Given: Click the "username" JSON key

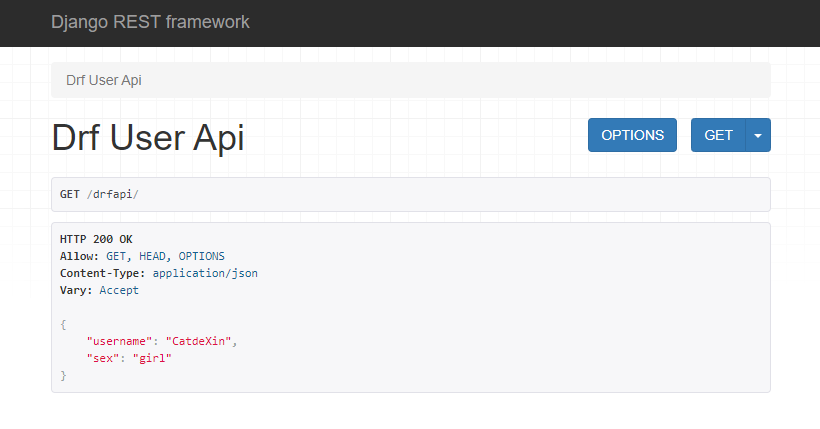Looking at the screenshot, I should pyautogui.click(x=119, y=341).
